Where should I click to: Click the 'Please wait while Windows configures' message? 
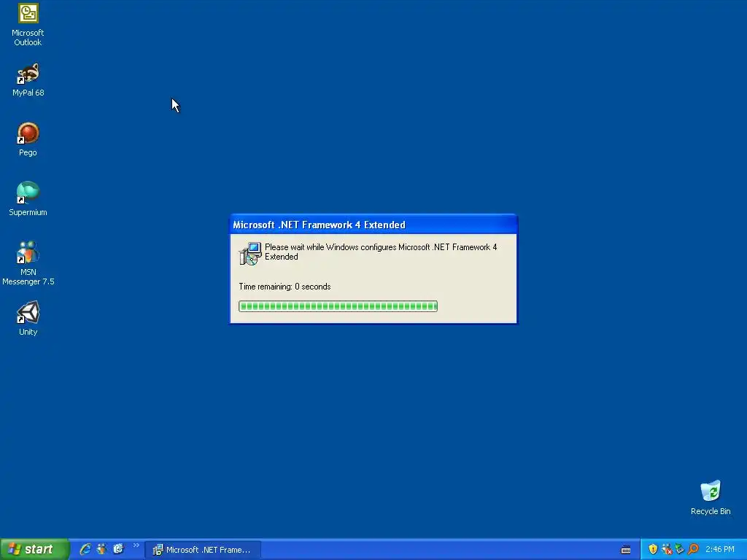[381, 252]
